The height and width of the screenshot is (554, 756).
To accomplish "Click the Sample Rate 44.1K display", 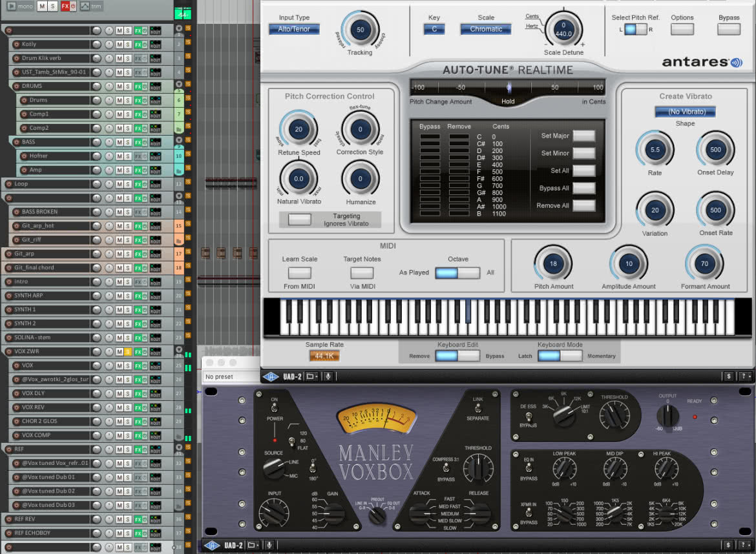I will 324,356.
